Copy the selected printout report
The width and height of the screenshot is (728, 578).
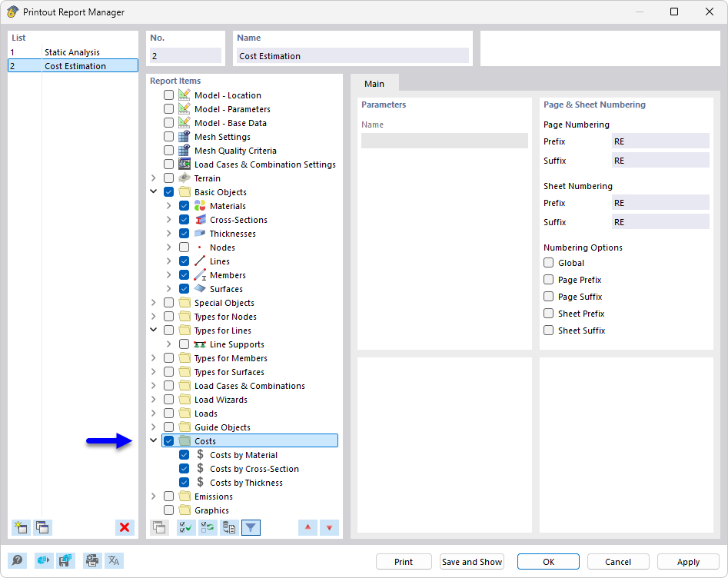tap(42, 527)
